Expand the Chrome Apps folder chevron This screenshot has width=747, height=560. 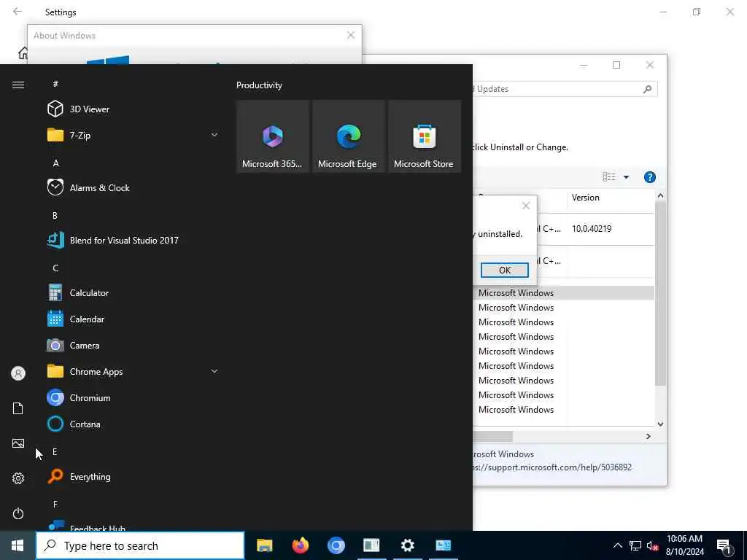(214, 371)
